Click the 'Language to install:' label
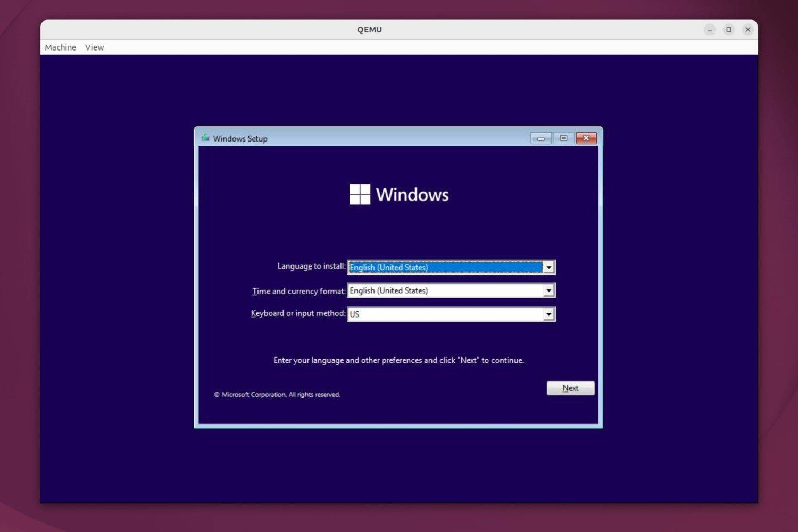The width and height of the screenshot is (798, 532). pyautogui.click(x=311, y=266)
